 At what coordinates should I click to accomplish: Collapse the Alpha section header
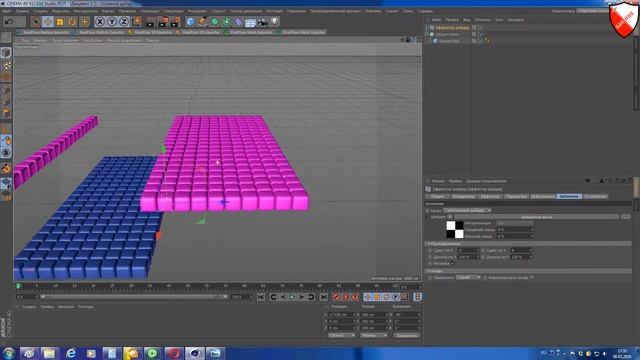pos(528,271)
